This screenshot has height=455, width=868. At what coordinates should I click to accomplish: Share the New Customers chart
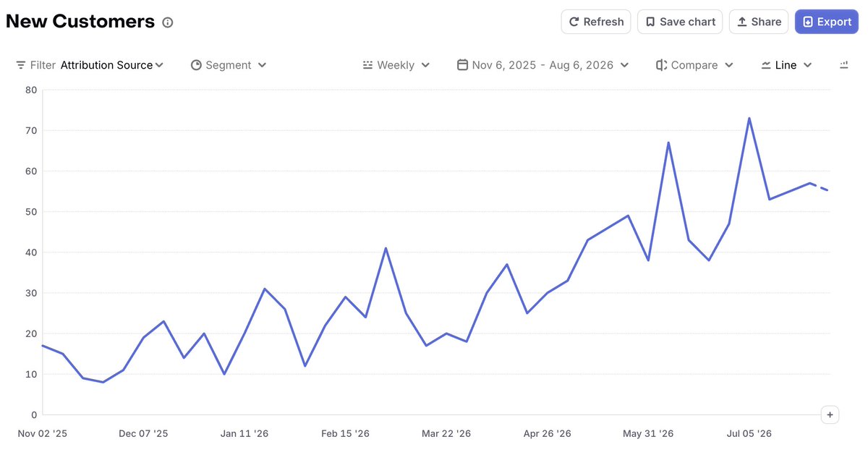point(759,22)
